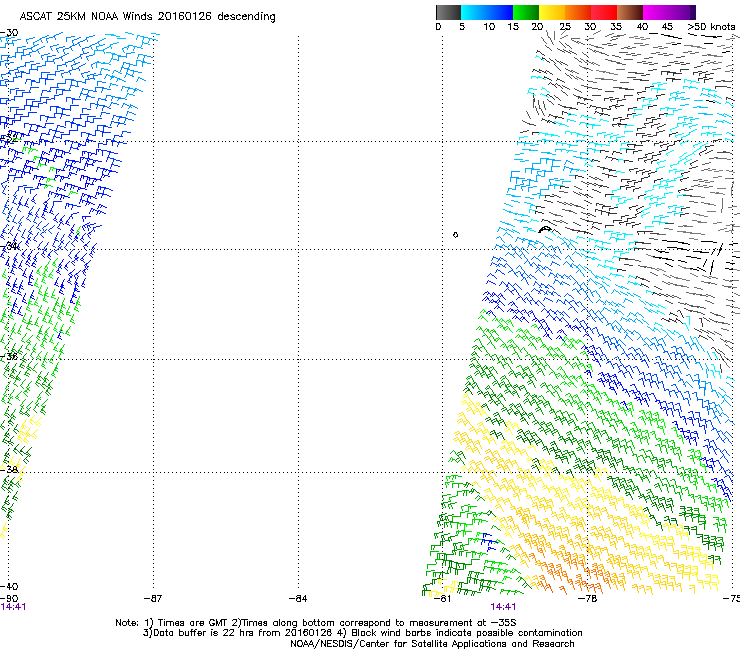The width and height of the screenshot is (740, 650).
Task: Click the '35' legend scale label
Action: tap(616, 27)
